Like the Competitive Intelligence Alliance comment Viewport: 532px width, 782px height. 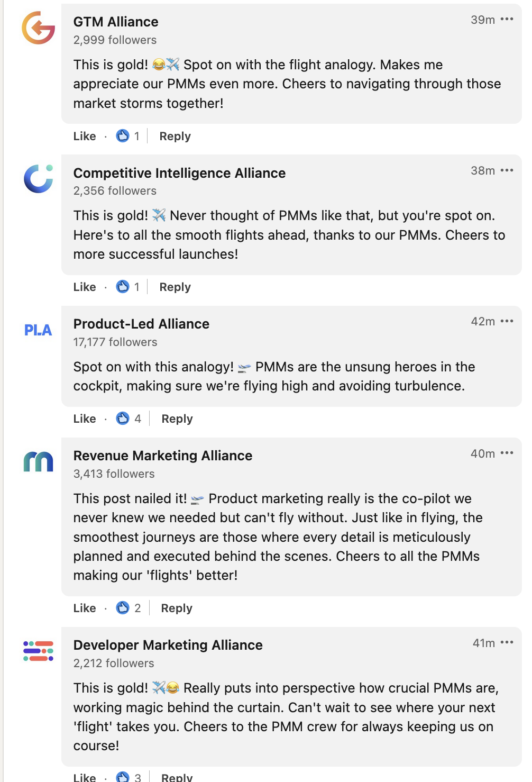pos(85,287)
